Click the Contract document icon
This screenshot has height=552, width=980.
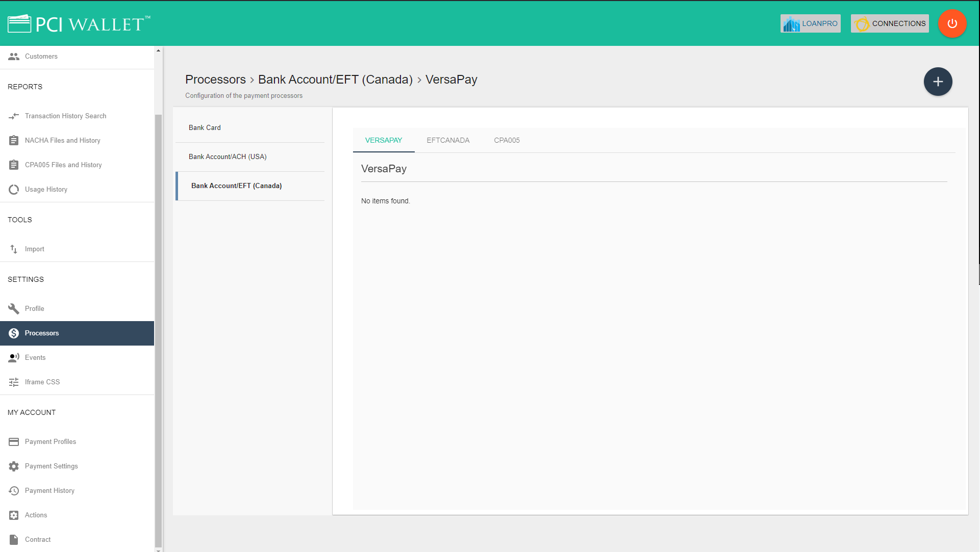[14, 540]
